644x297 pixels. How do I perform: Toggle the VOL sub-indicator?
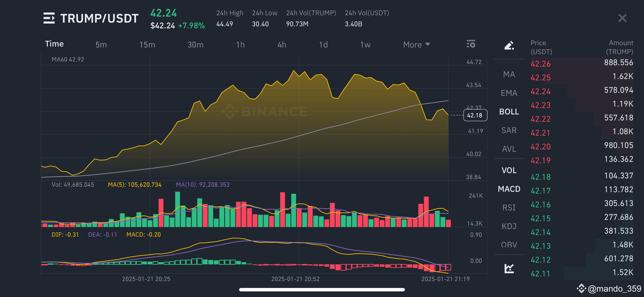(x=509, y=170)
